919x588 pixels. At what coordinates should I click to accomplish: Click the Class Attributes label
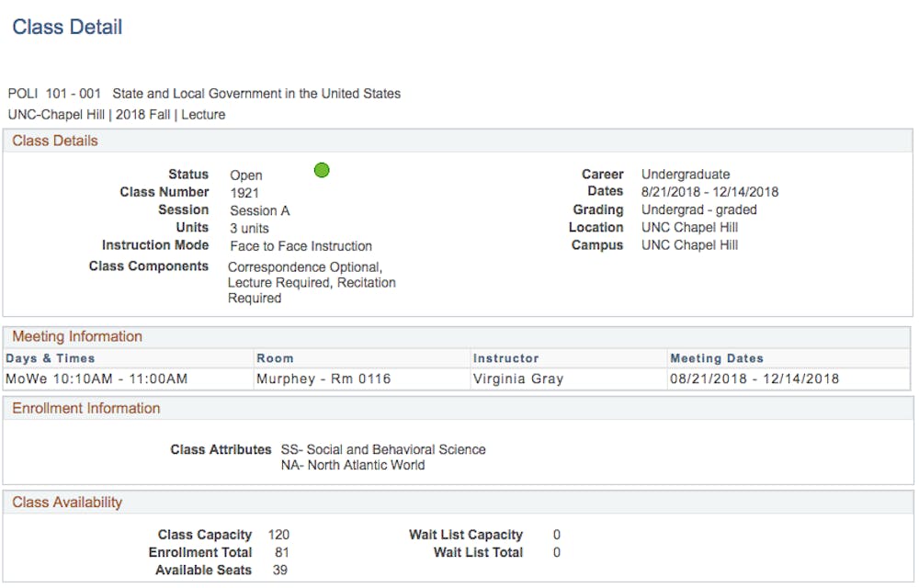[221, 450]
